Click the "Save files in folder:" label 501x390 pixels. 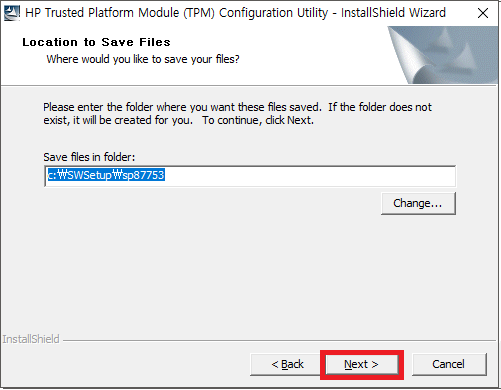(89, 157)
